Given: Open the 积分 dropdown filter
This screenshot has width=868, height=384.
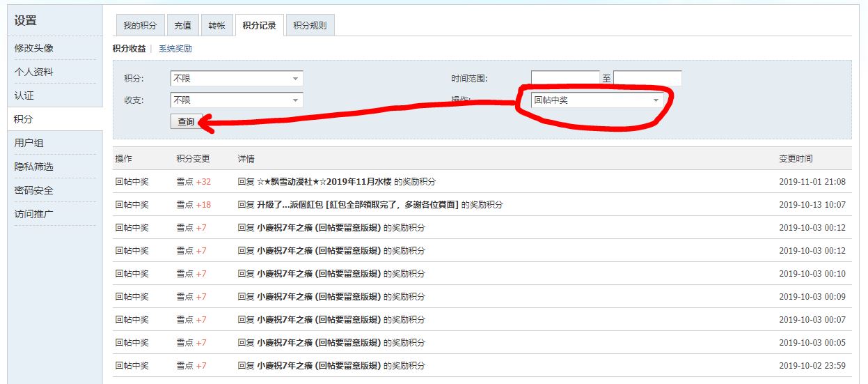Looking at the screenshot, I should [236, 79].
